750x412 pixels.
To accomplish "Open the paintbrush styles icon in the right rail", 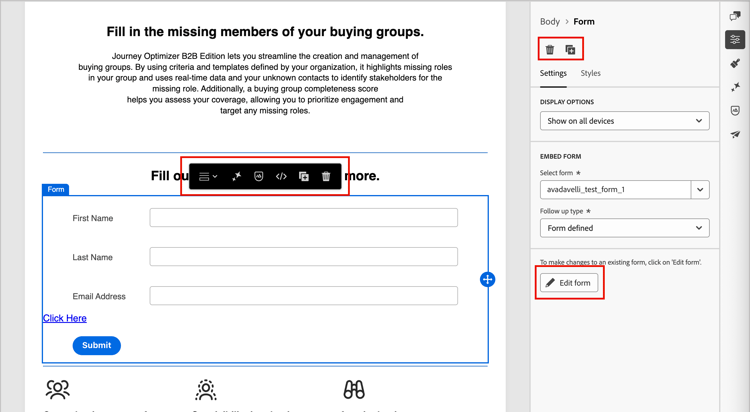I will coord(735,63).
